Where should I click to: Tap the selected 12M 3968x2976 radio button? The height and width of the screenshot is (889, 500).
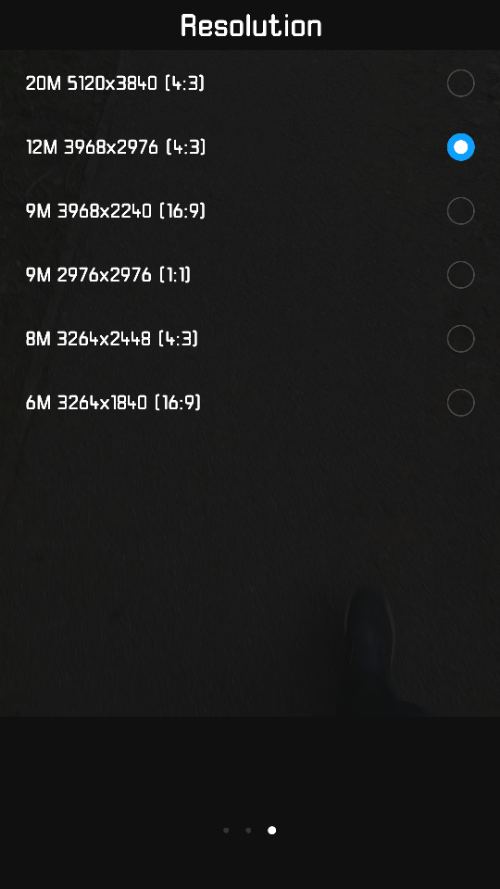(x=460, y=147)
